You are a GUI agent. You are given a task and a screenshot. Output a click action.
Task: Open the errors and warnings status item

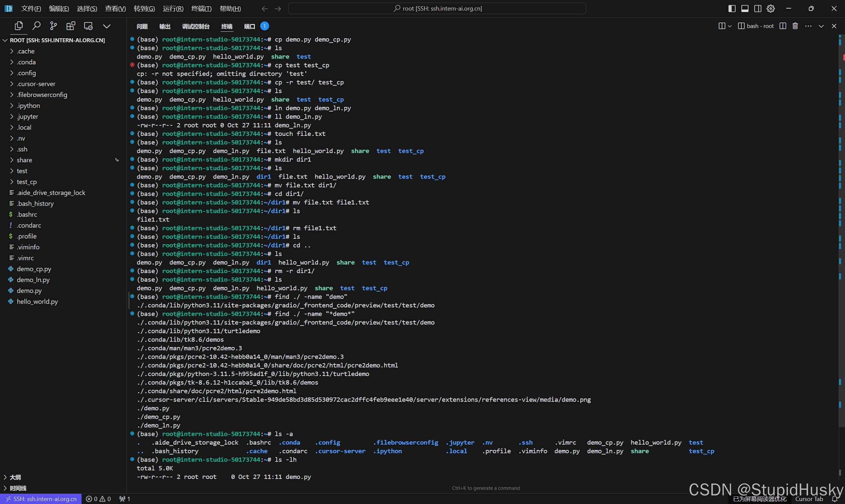99,499
